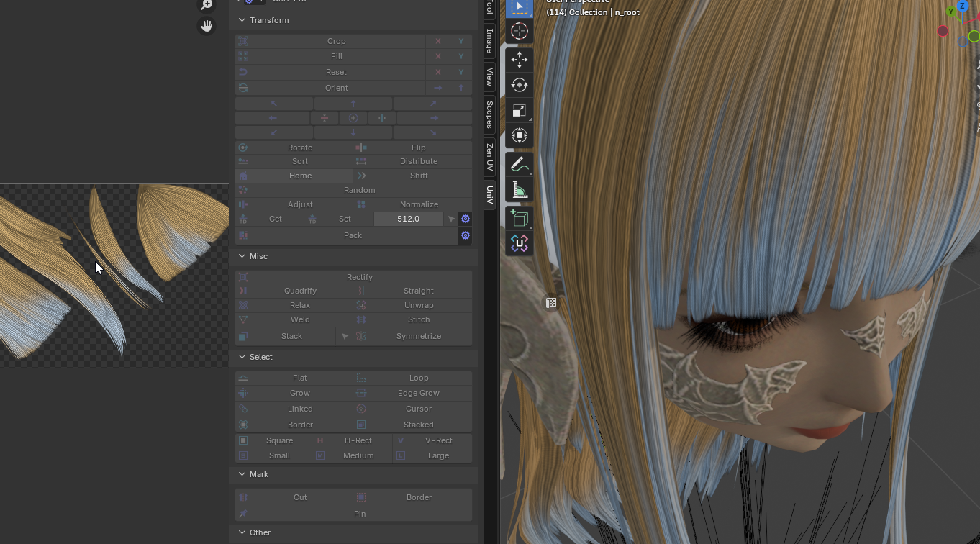Switch to the Zen UV sidebar tab
The height and width of the screenshot is (544, 980).
(x=489, y=157)
